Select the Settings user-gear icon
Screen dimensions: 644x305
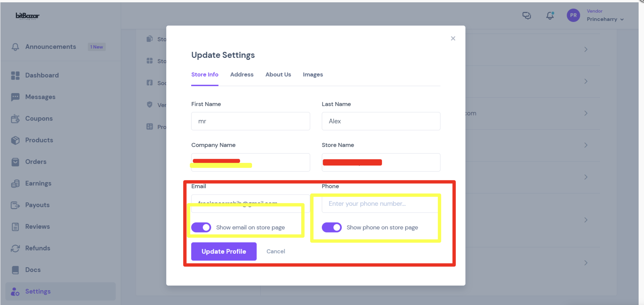pos(15,292)
